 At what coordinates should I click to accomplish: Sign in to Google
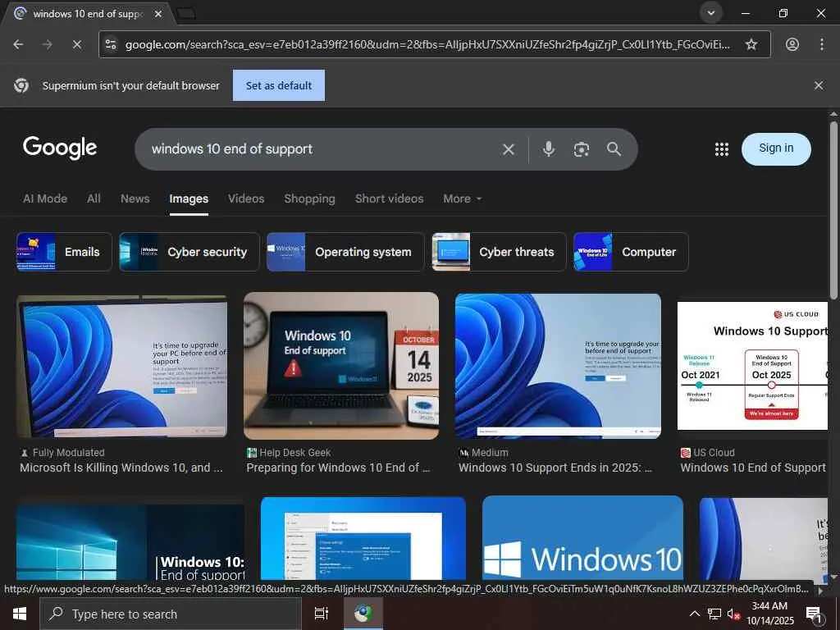click(x=776, y=148)
